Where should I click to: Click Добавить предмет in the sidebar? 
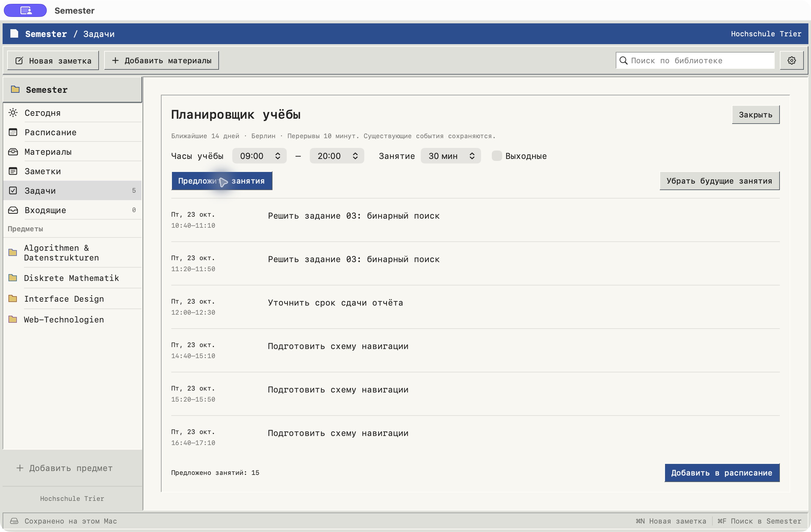tap(65, 468)
